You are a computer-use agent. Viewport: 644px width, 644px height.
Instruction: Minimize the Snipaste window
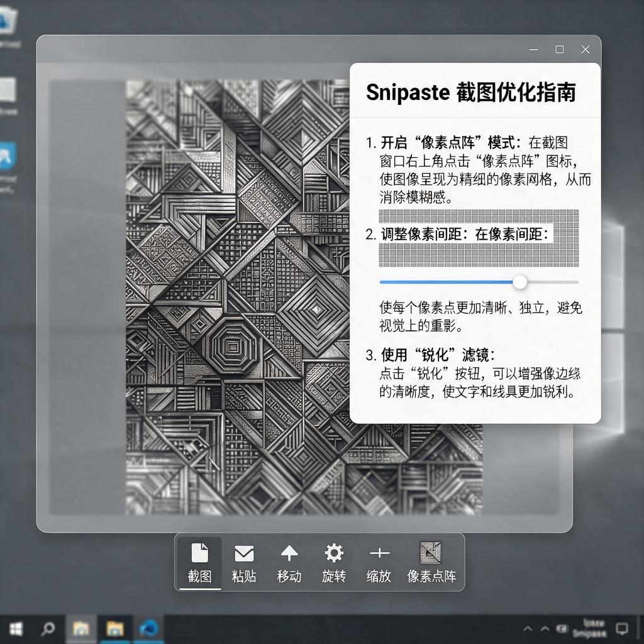coord(533,49)
